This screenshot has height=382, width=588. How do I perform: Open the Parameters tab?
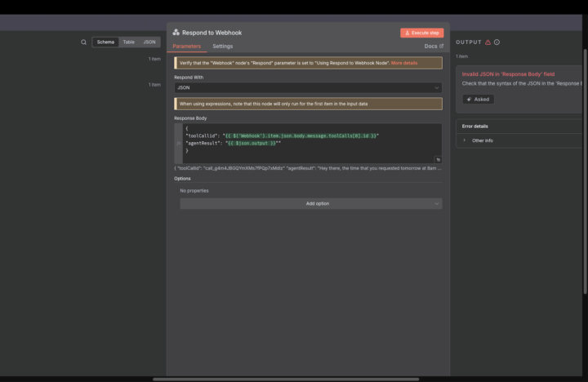(x=187, y=46)
